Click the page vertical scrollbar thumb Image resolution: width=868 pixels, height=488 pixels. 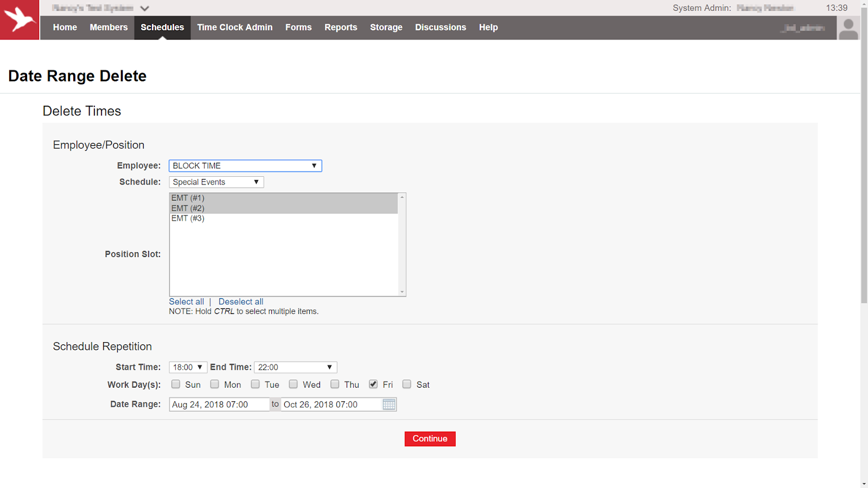864,156
